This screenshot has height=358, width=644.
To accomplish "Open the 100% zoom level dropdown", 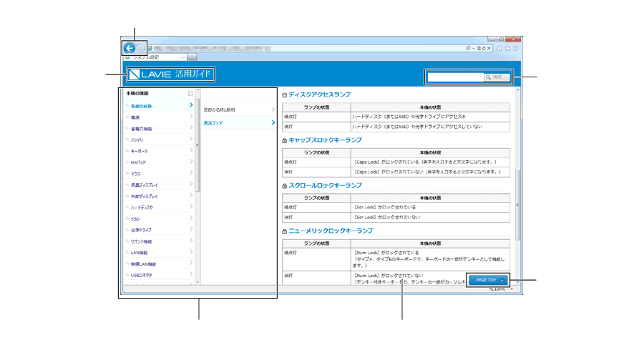I will [512, 289].
